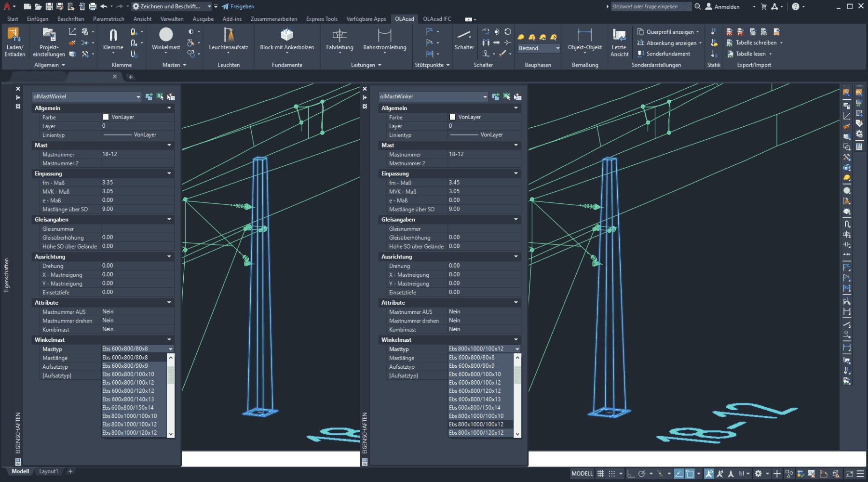
Task: Switch to the OLAcad IFC ribbon tab
Action: point(437,19)
